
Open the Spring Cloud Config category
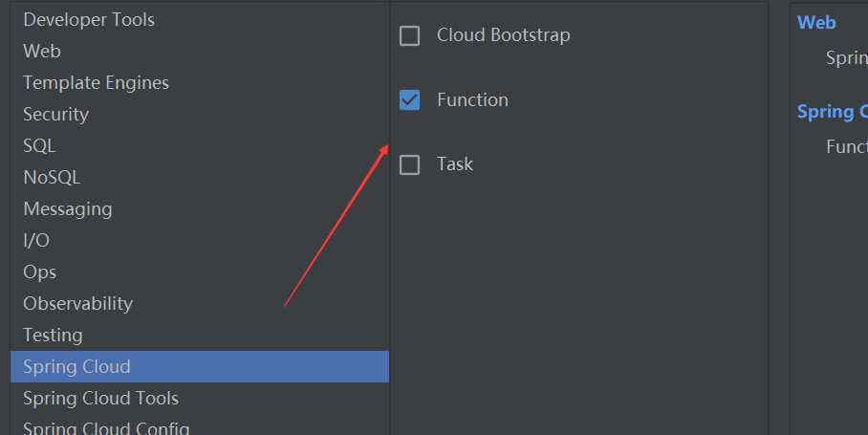[x=200, y=426]
